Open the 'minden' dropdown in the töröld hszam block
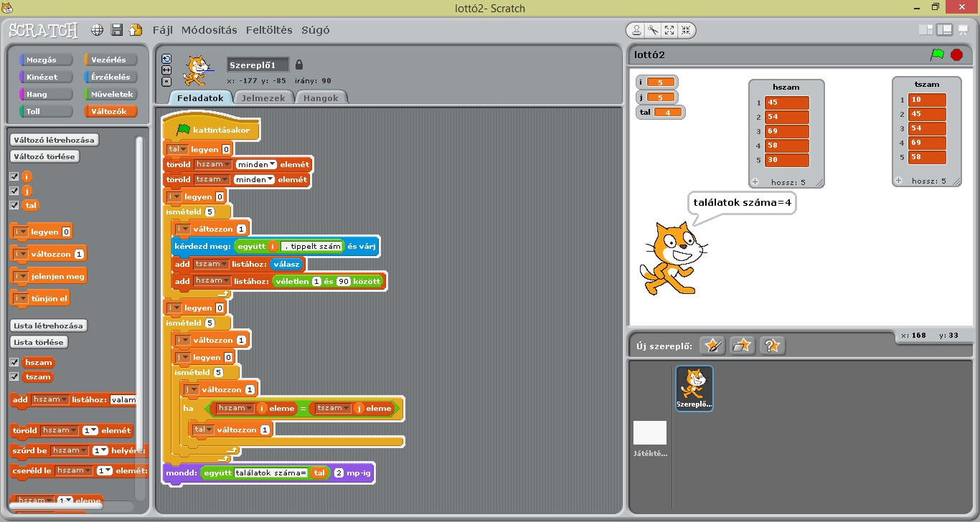Viewport: 980px width, 522px height. (x=257, y=164)
